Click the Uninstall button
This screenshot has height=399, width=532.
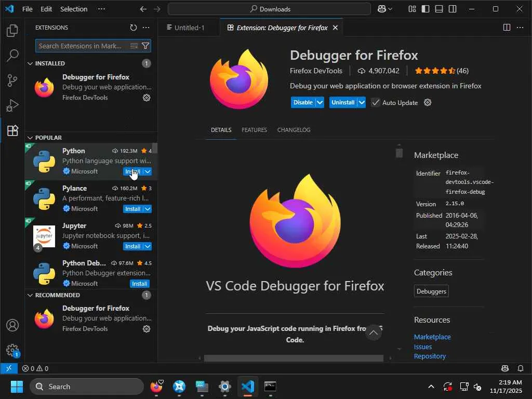coord(343,102)
